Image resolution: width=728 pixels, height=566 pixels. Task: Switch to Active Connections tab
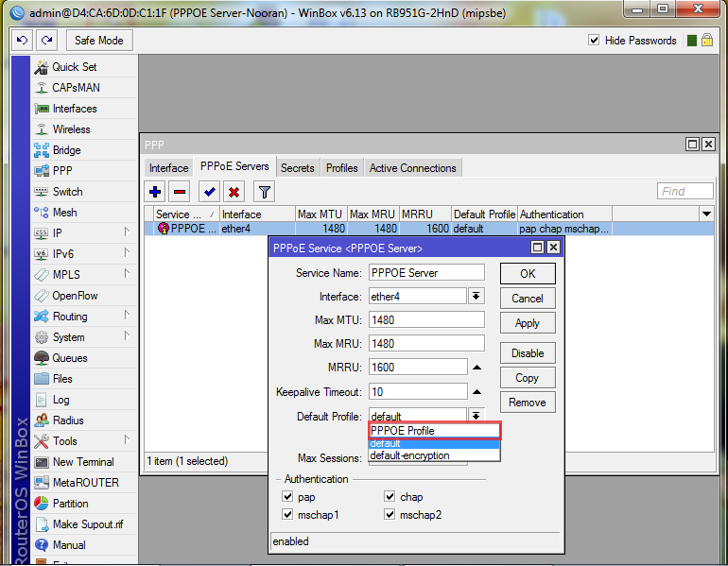[413, 168]
